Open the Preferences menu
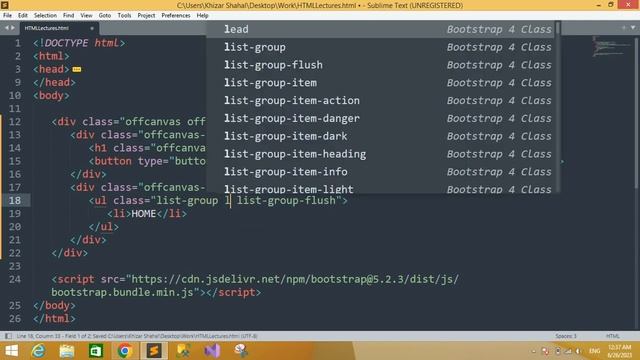640x360 pixels. click(x=176, y=16)
